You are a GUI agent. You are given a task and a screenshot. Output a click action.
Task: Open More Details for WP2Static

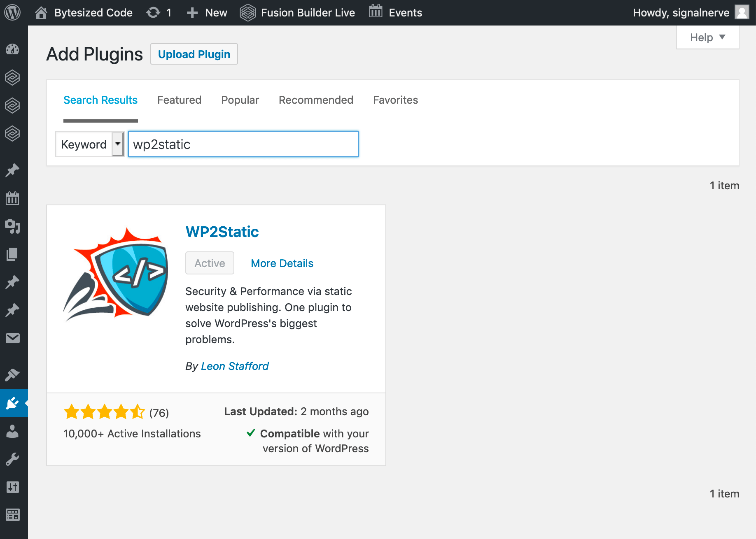282,263
